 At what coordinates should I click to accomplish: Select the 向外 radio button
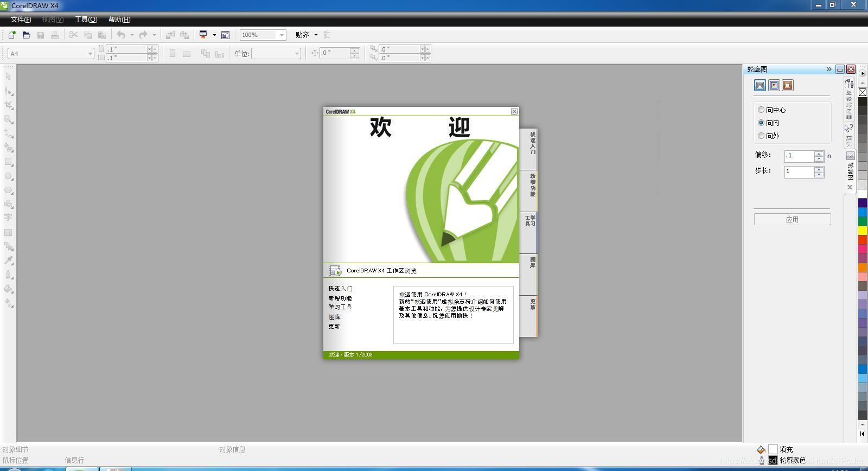pos(761,136)
